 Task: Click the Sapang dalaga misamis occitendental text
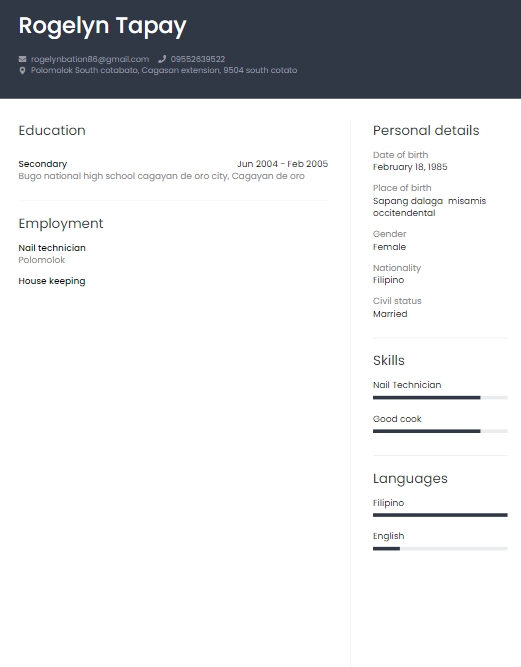(430, 207)
